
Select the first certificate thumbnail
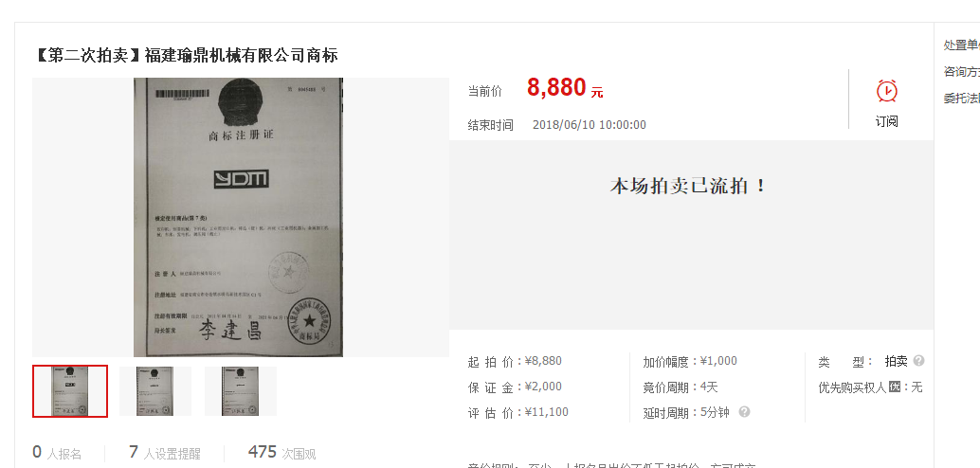pyautogui.click(x=70, y=391)
